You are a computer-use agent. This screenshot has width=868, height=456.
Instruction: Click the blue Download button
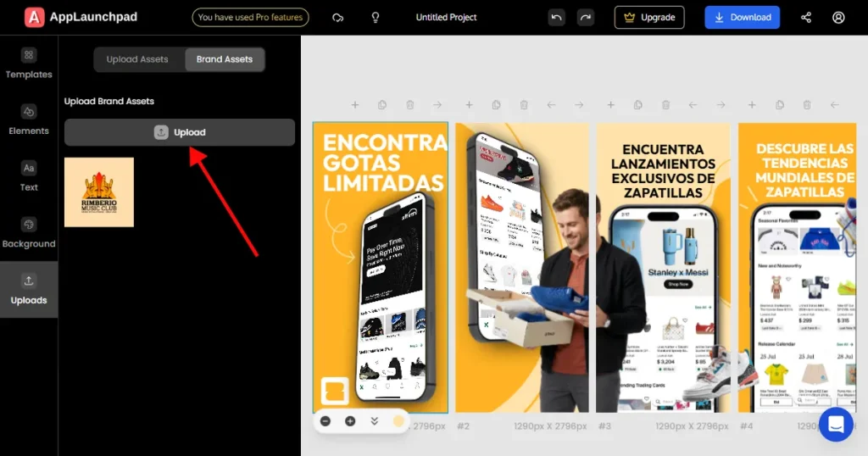pyautogui.click(x=743, y=17)
